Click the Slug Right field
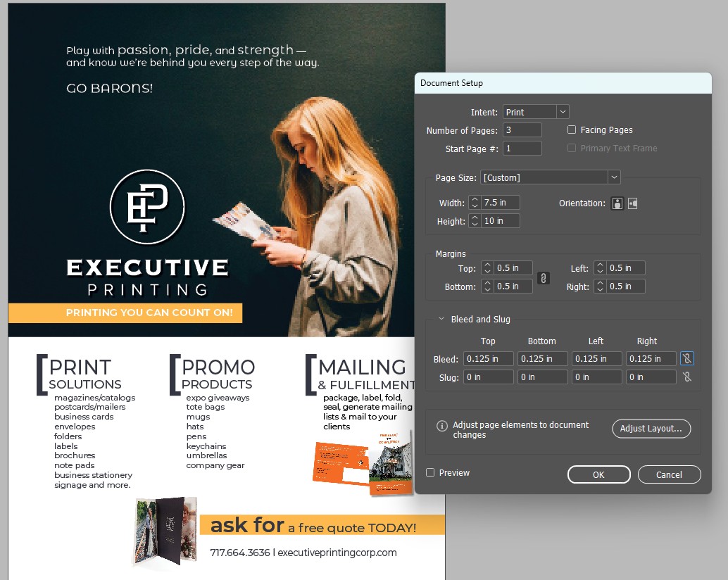Screen dimensions: 728x580 tap(651, 377)
